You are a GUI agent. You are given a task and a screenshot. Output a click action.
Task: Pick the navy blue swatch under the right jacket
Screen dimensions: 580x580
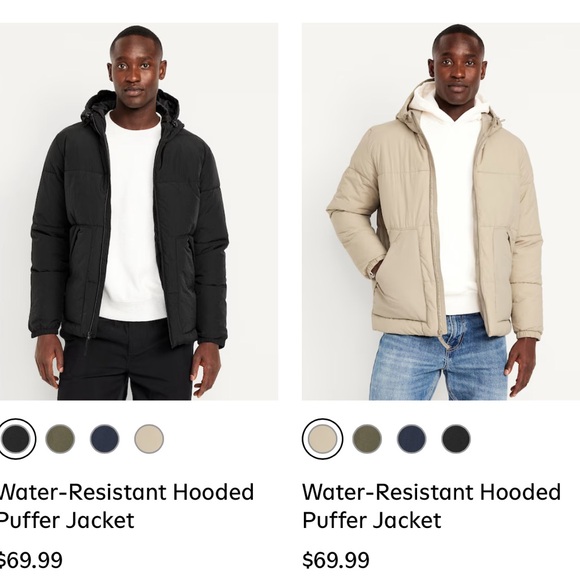(x=411, y=439)
